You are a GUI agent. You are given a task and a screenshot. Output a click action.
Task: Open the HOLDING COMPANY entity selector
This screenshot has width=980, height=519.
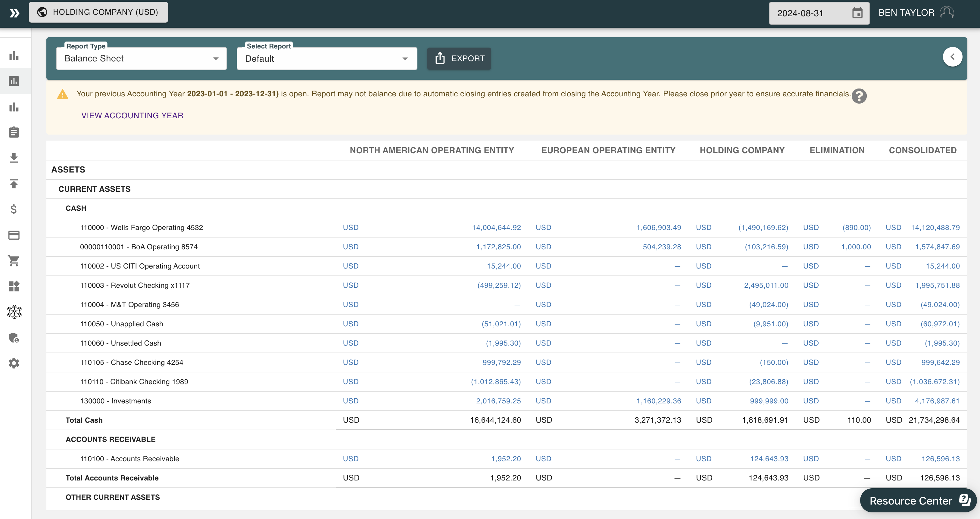tap(98, 12)
